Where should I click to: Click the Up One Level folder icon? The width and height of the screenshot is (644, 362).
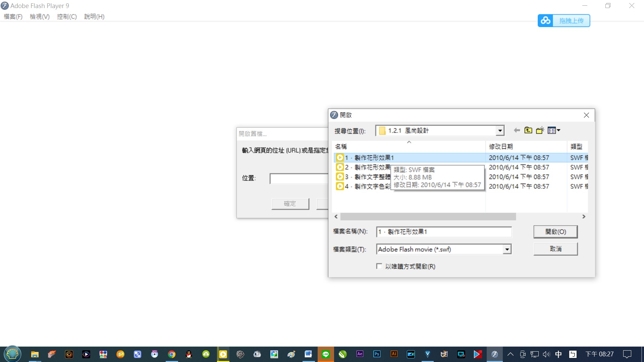[x=528, y=130]
